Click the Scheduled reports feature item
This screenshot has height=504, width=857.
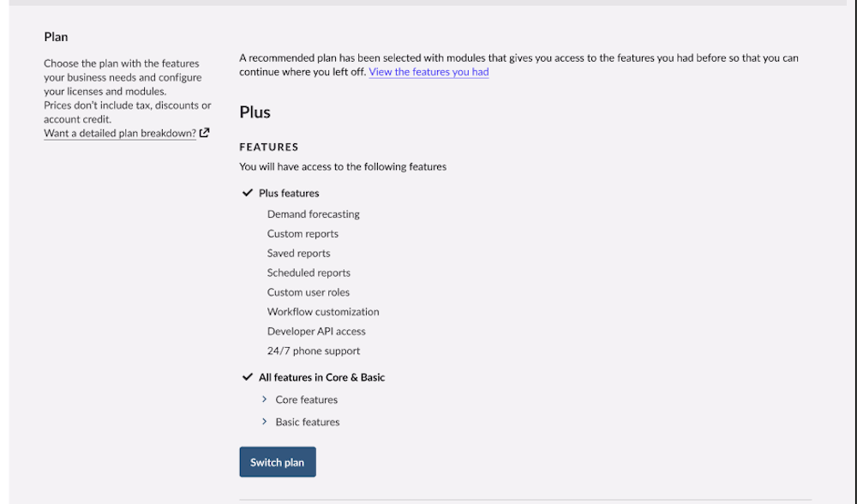[x=309, y=273]
